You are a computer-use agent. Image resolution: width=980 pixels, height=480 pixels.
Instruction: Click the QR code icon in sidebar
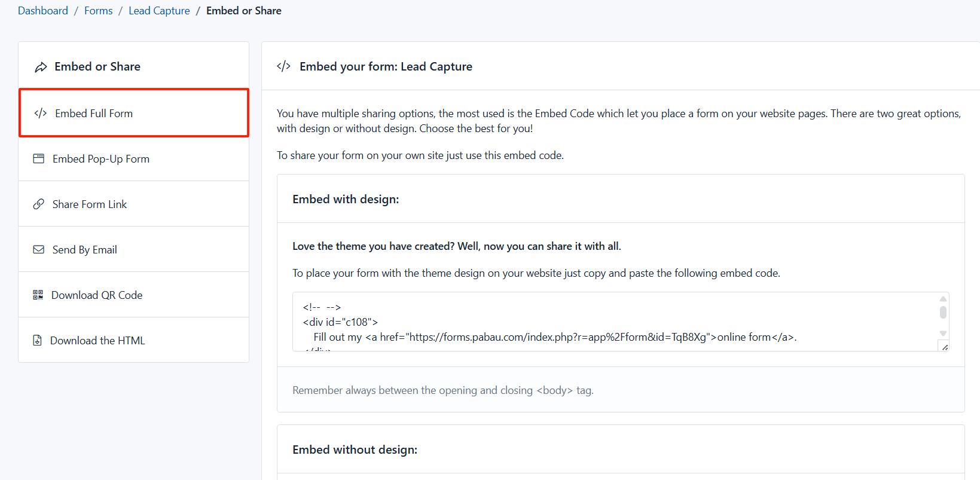point(38,295)
